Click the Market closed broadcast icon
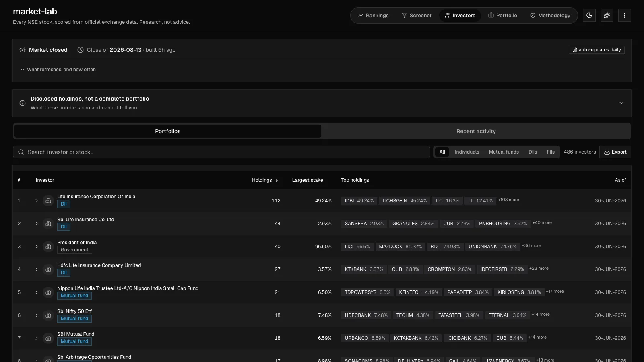The image size is (644, 362). point(23,50)
